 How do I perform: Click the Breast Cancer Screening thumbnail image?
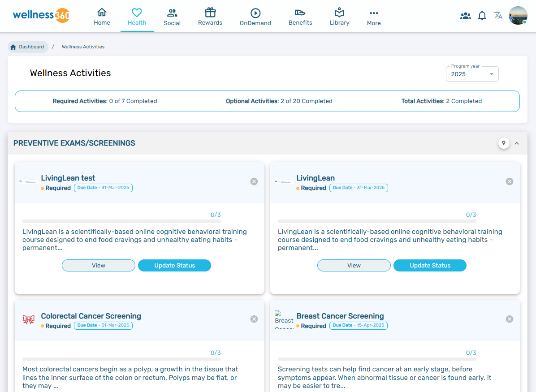click(284, 319)
